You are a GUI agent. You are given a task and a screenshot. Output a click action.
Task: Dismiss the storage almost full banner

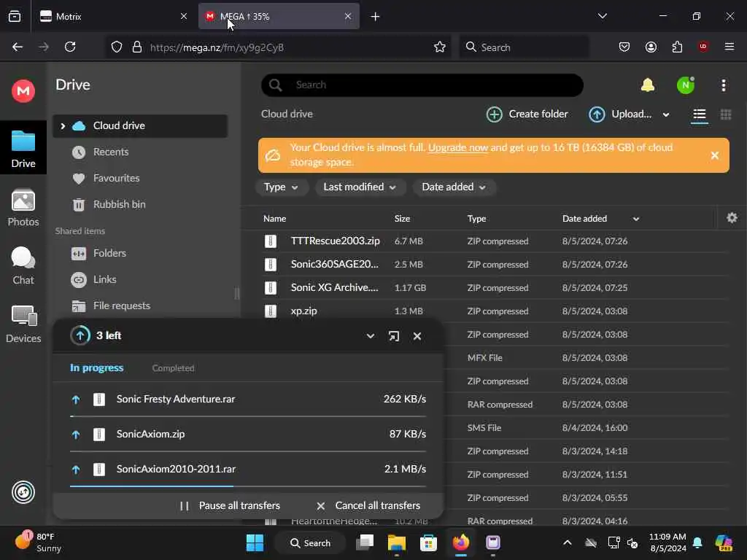pyautogui.click(x=715, y=155)
